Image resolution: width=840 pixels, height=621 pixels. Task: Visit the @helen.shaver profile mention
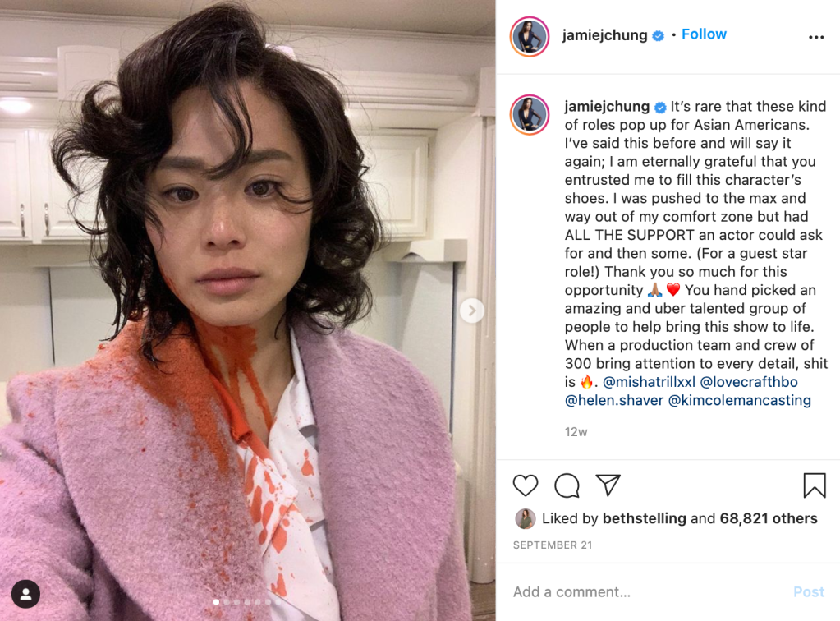614,400
